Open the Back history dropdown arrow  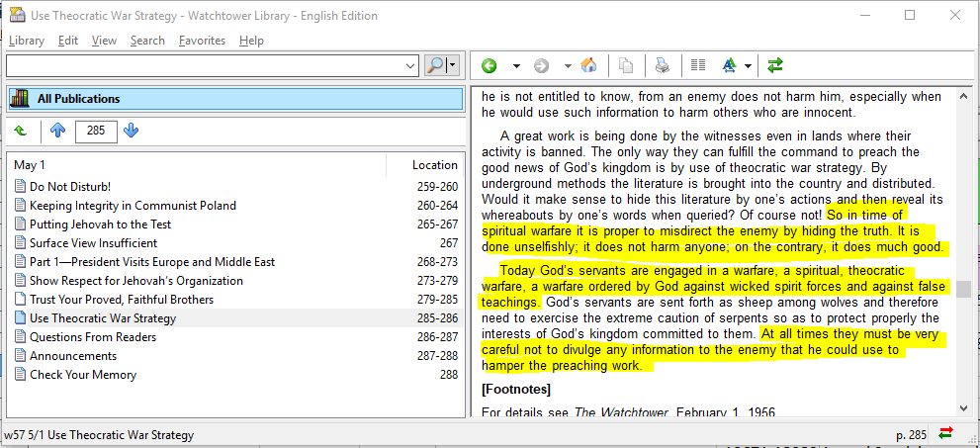pyautogui.click(x=515, y=66)
